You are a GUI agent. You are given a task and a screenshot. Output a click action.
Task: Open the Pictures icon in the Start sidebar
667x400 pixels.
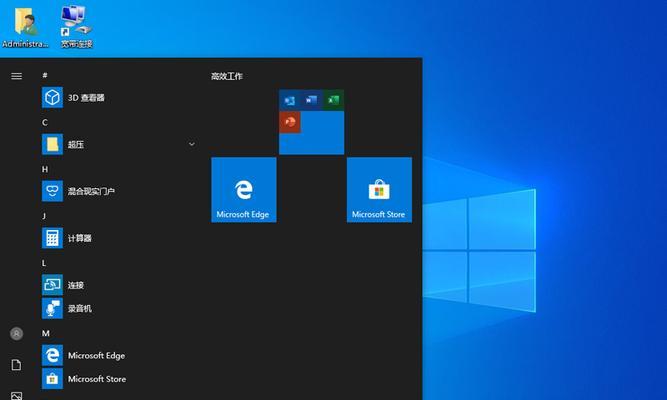(x=17, y=396)
